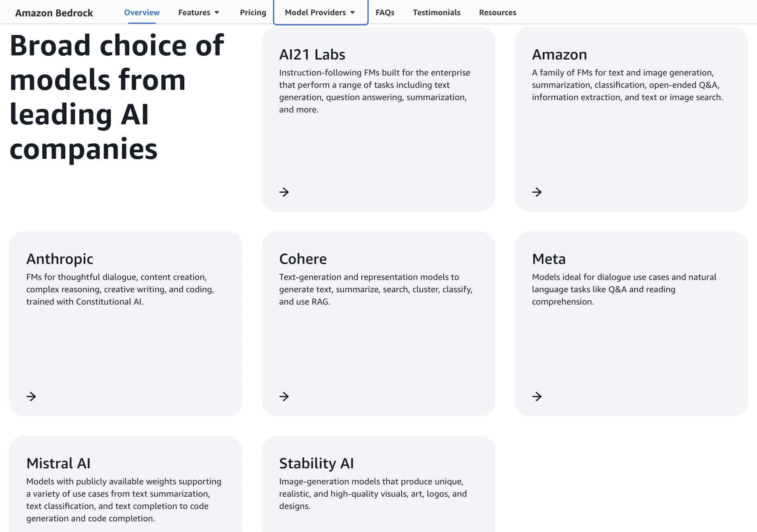Go to Resources in navigation bar
757x532 pixels.
pos(498,12)
